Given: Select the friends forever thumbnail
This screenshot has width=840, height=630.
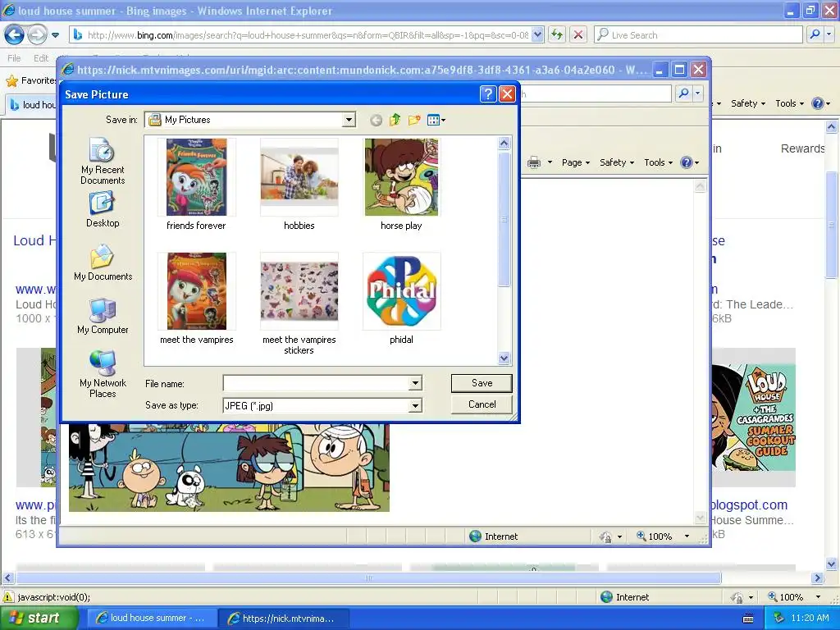Looking at the screenshot, I should click(x=197, y=177).
